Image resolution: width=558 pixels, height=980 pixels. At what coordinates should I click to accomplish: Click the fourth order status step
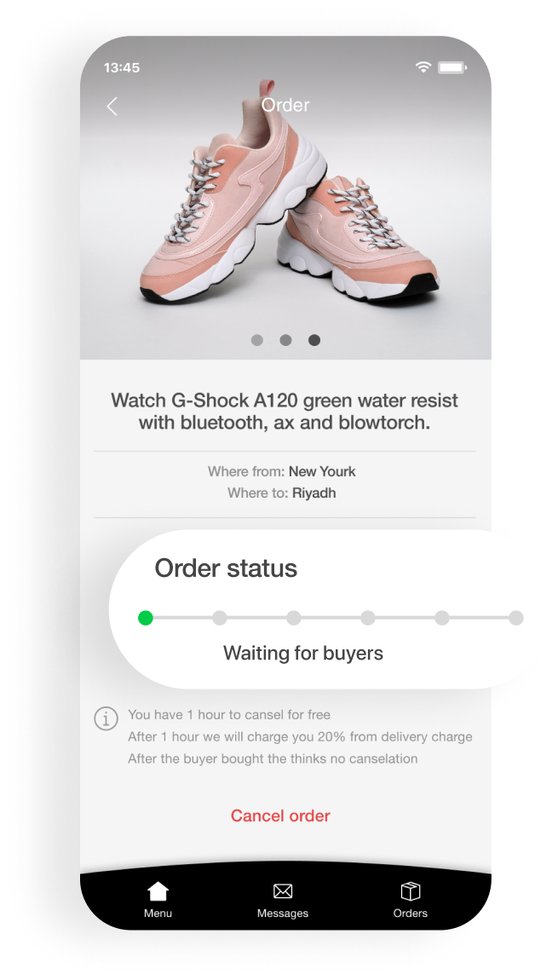point(368,618)
